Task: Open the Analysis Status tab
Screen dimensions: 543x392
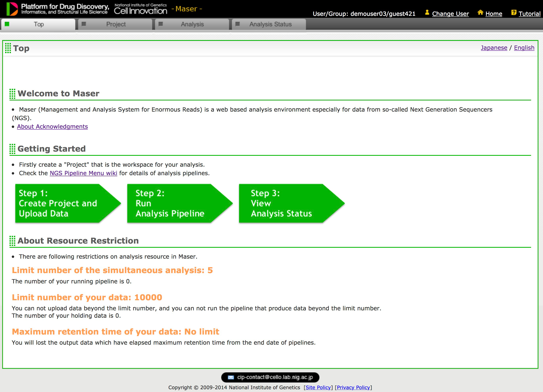Action: [x=270, y=24]
